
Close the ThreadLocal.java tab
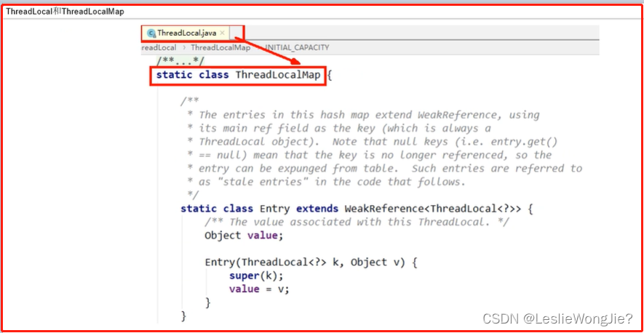(x=222, y=33)
